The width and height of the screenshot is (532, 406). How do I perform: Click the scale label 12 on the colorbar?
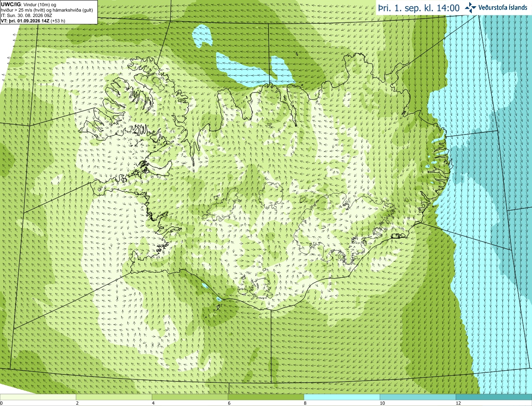click(458, 403)
